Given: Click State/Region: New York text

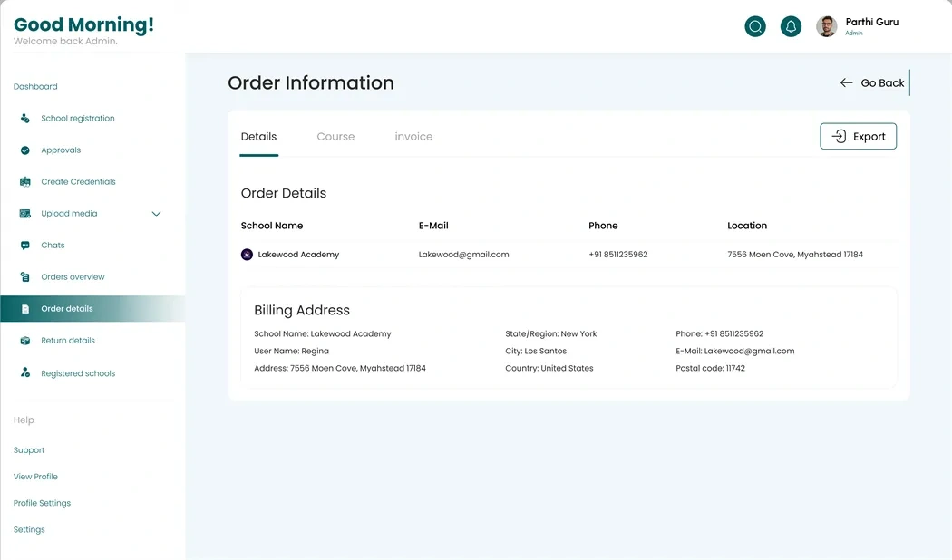Looking at the screenshot, I should click(x=550, y=333).
